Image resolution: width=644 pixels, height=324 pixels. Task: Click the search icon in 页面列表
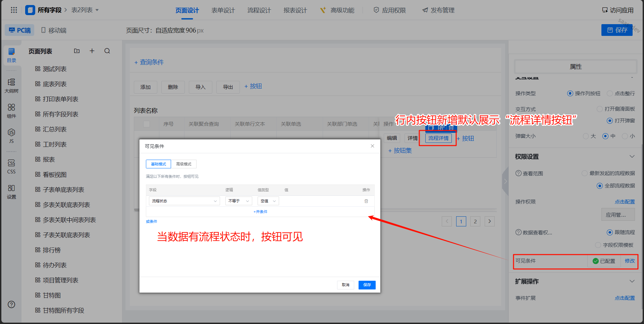[x=107, y=51]
